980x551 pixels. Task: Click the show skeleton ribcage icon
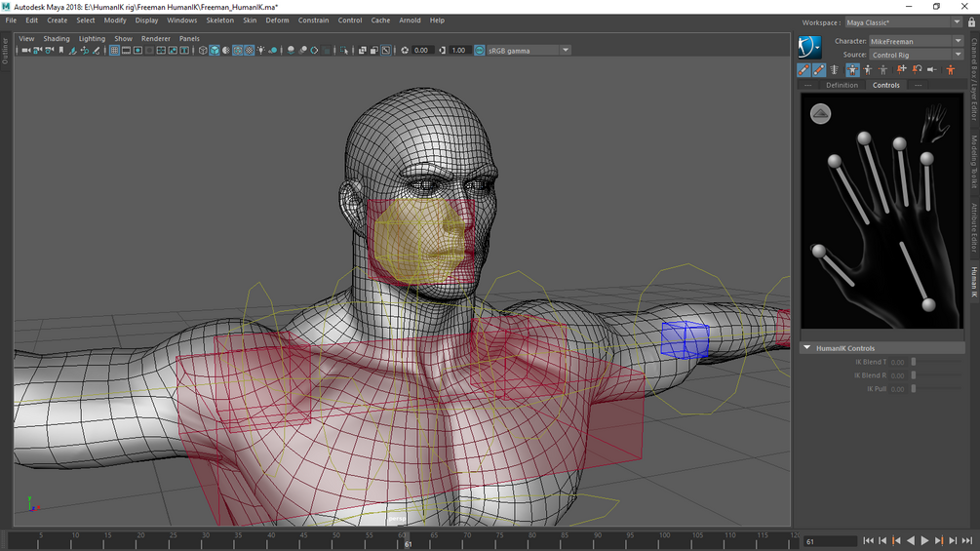[x=834, y=70]
